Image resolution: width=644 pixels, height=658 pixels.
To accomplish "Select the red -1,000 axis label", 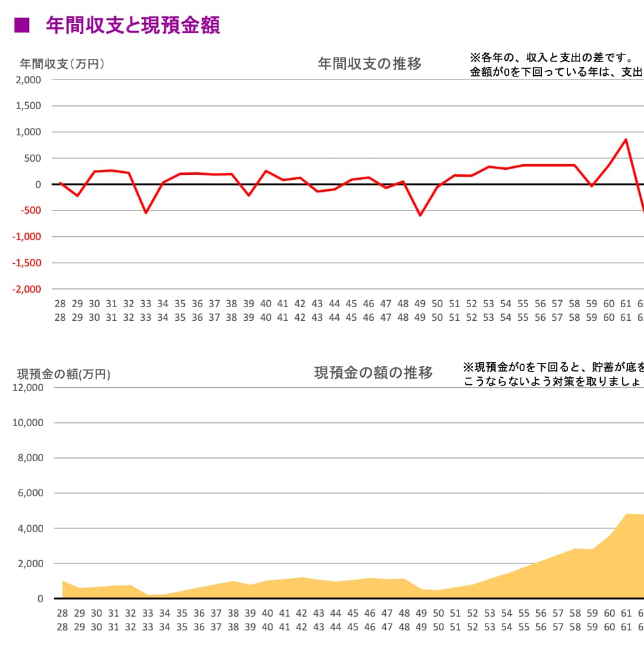I will [x=27, y=237].
